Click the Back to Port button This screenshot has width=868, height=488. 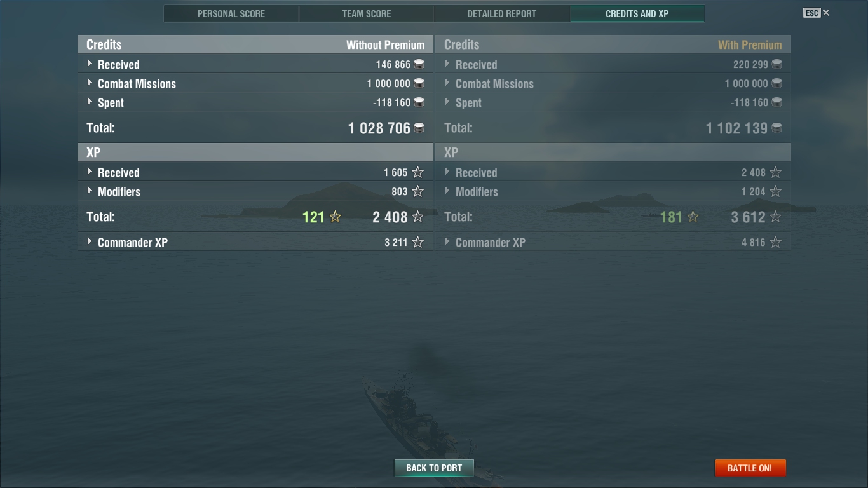(x=434, y=468)
